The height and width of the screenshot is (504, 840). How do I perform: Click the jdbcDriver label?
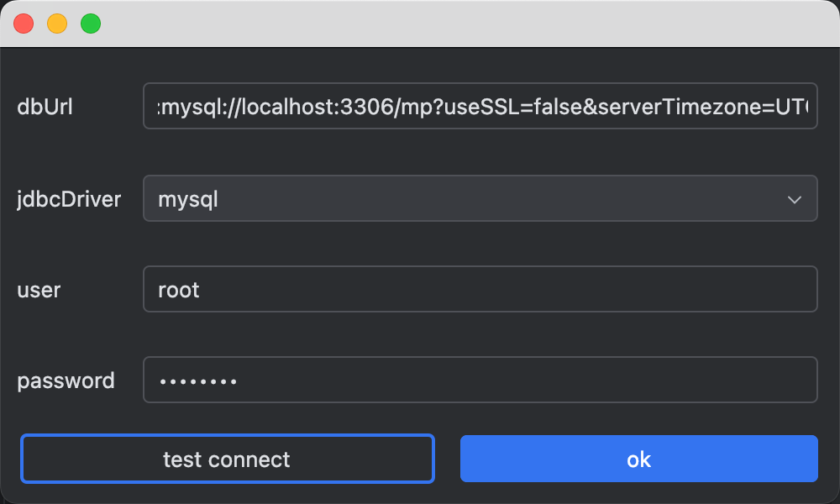(x=69, y=199)
